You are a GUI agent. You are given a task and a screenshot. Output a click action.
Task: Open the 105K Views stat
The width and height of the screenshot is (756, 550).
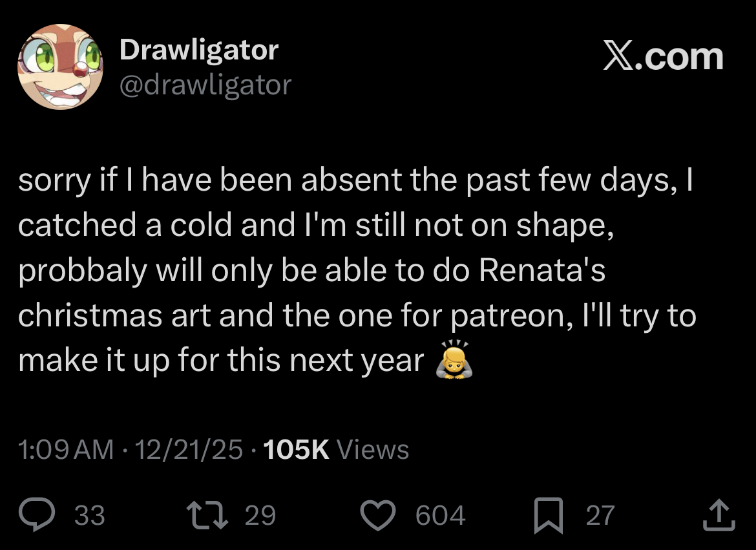coord(337,449)
